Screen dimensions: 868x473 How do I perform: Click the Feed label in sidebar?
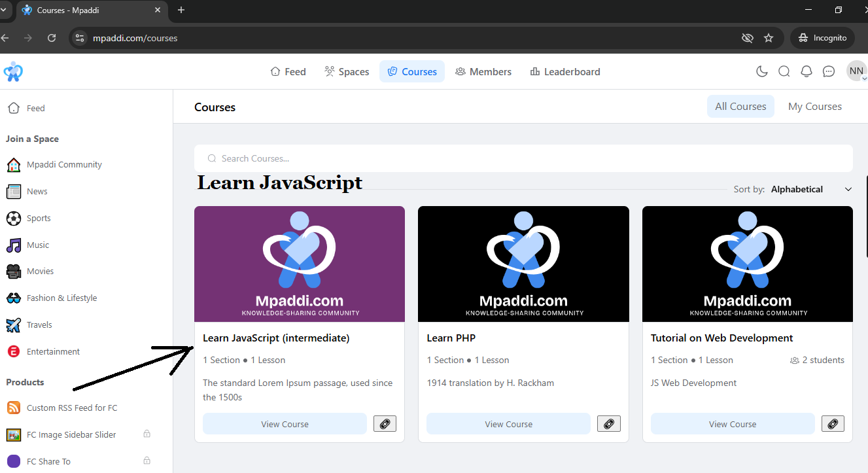[36, 109]
